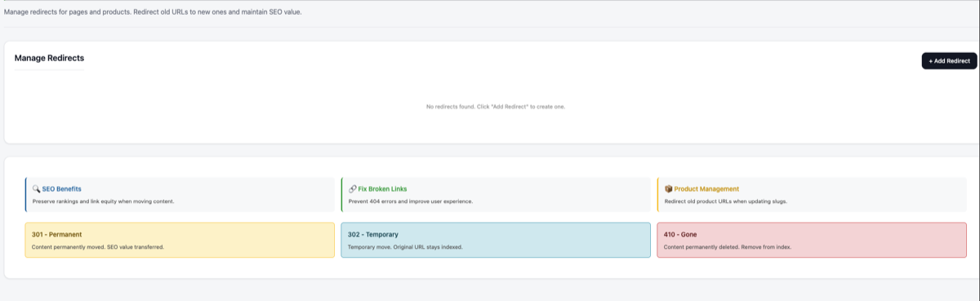Select the Manage Redirects heading
This screenshot has width=980, height=301.
coord(49,58)
